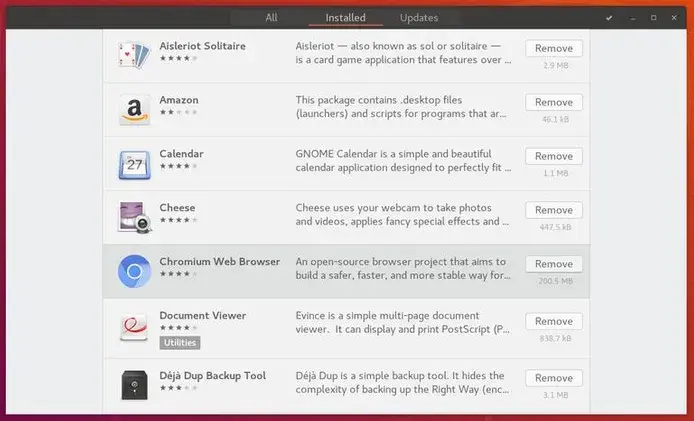
Task: Select the Déjà Dup safe icon
Action: (135, 385)
